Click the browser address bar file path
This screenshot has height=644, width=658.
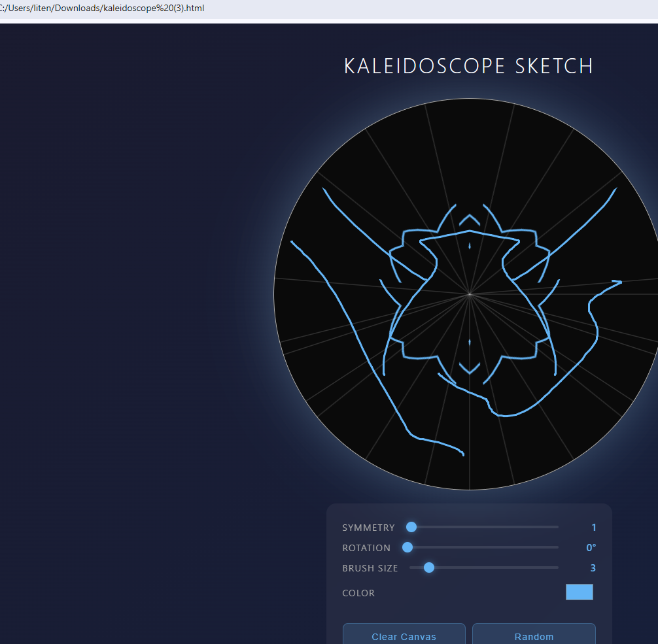pyautogui.click(x=102, y=8)
